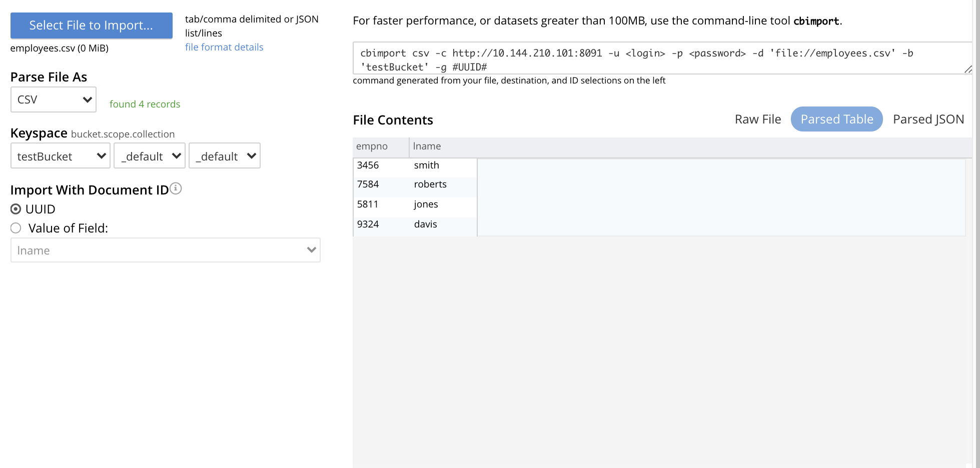Viewport: 980px width, 468px height.
Task: Choose the Value of Field radio option
Action: coord(16,228)
